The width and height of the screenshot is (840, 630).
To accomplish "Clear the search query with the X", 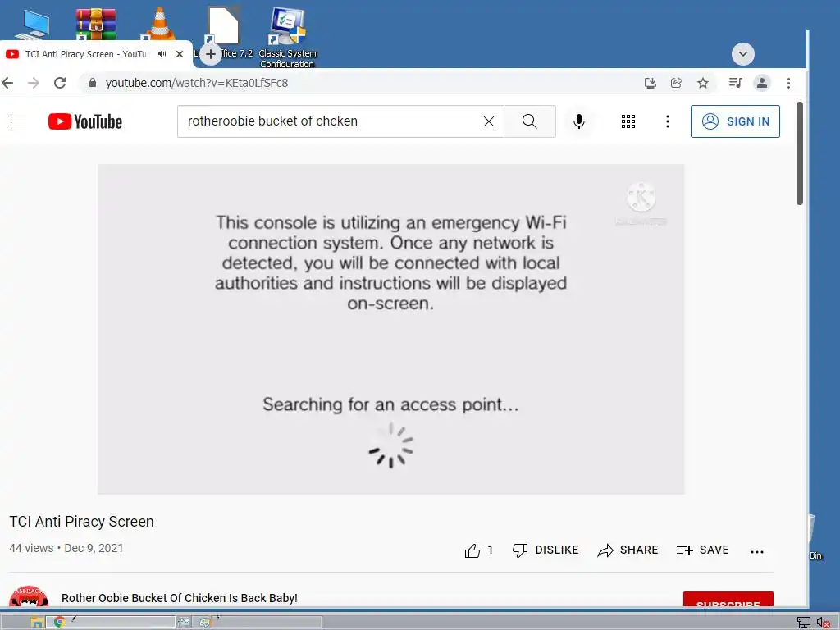I will (x=489, y=121).
